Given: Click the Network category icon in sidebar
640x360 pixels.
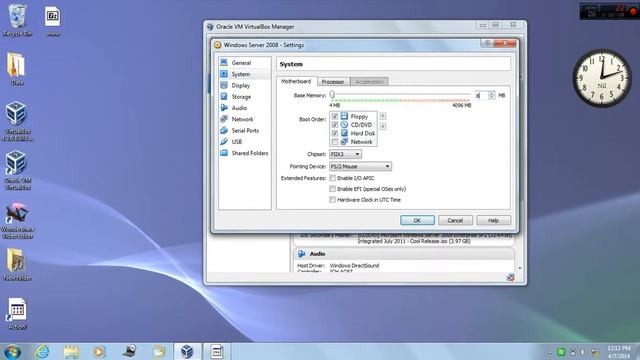Looking at the screenshot, I should (x=224, y=119).
